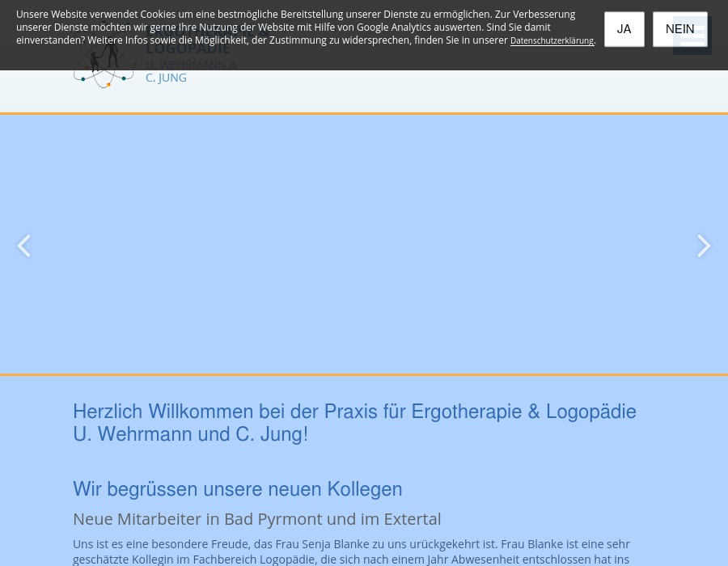The width and height of the screenshot is (728, 566).
Task: Open the Datenschutzerklärung link
Action: (x=552, y=41)
